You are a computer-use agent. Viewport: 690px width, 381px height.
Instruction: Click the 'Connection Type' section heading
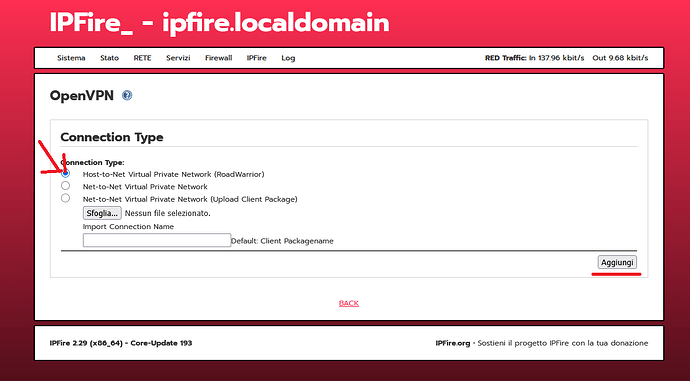[112, 137]
